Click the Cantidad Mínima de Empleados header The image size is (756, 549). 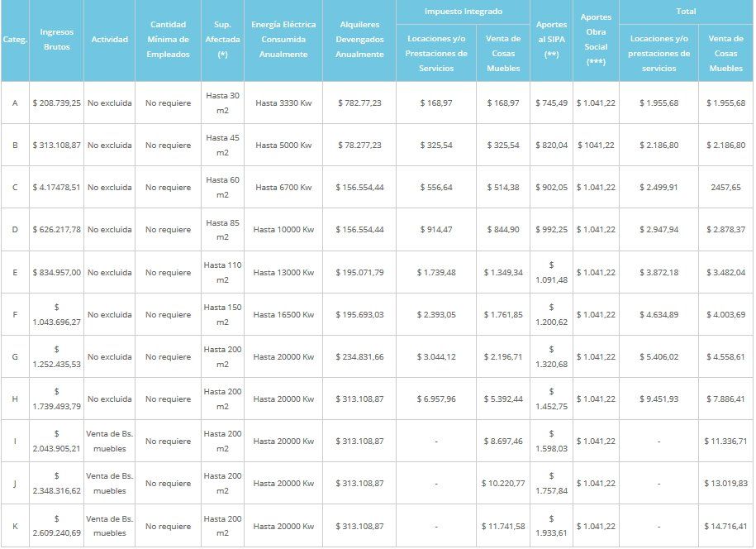tap(168, 40)
